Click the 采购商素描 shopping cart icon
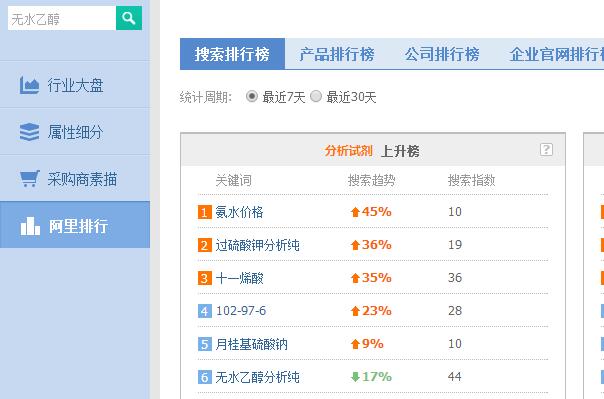The height and width of the screenshot is (399, 604). coord(30,179)
